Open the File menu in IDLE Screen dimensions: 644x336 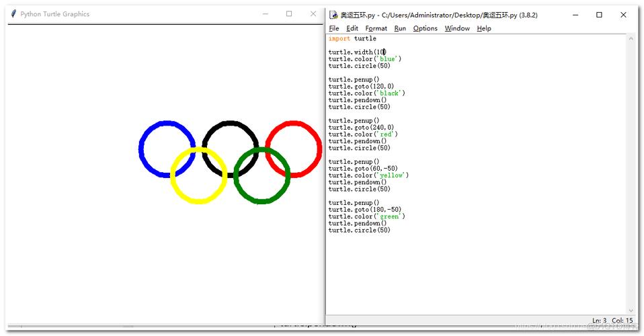[334, 28]
